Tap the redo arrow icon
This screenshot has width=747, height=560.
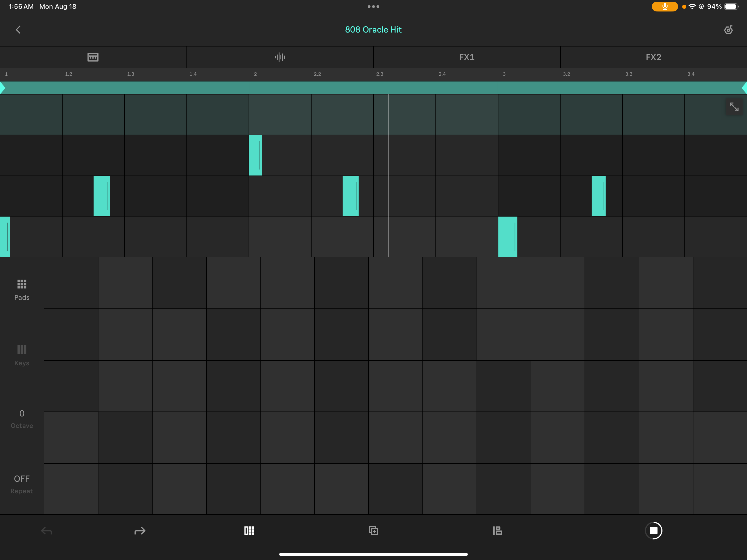click(x=140, y=531)
